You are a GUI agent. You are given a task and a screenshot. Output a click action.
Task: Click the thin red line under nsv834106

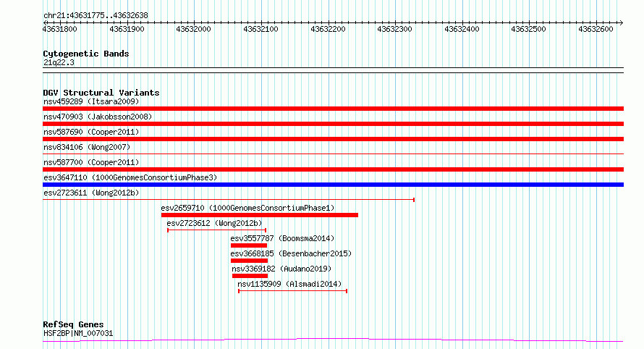pyautogui.click(x=333, y=154)
